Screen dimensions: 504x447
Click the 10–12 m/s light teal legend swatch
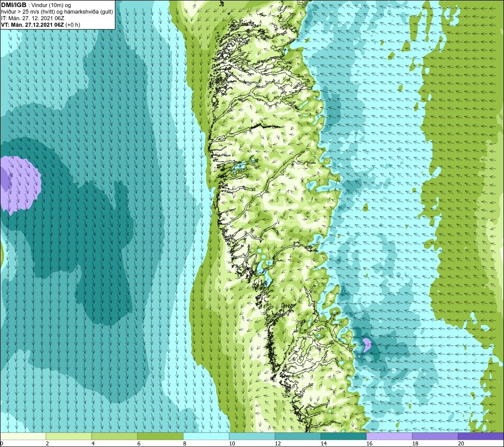[252, 436]
